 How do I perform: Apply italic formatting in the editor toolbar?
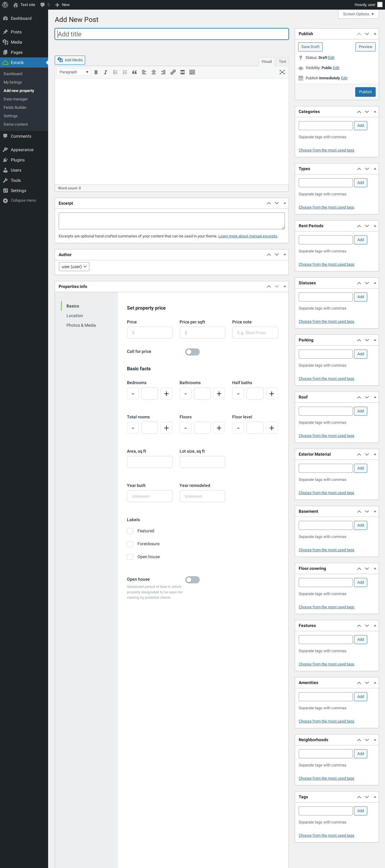point(106,72)
